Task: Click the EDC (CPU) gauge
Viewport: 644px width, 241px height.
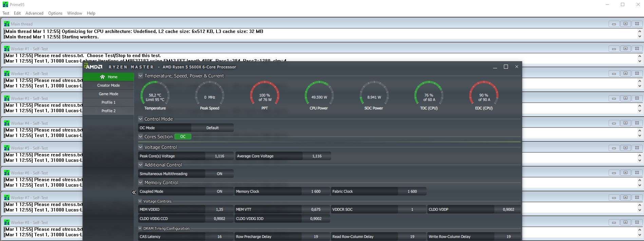Action: [x=484, y=96]
